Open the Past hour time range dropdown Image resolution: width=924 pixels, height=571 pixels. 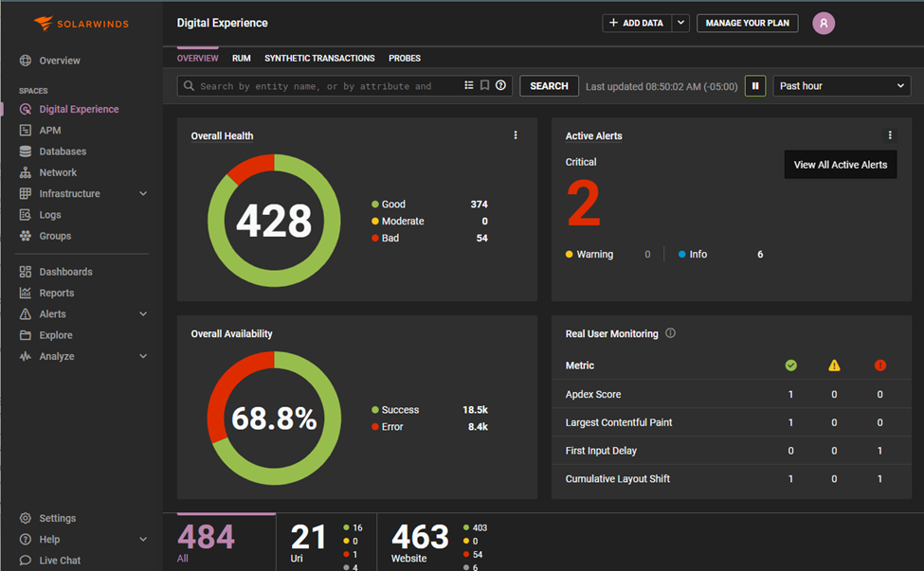[x=841, y=85]
